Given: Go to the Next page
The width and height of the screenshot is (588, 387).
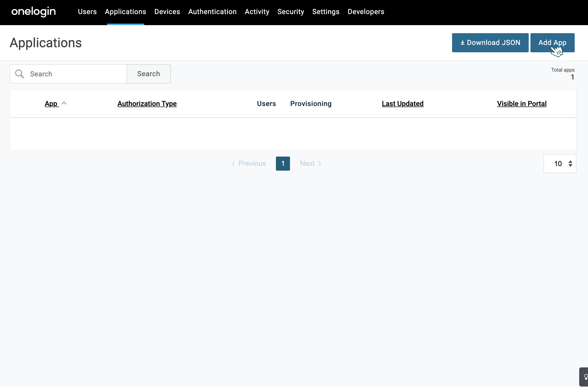Looking at the screenshot, I should tap(311, 164).
